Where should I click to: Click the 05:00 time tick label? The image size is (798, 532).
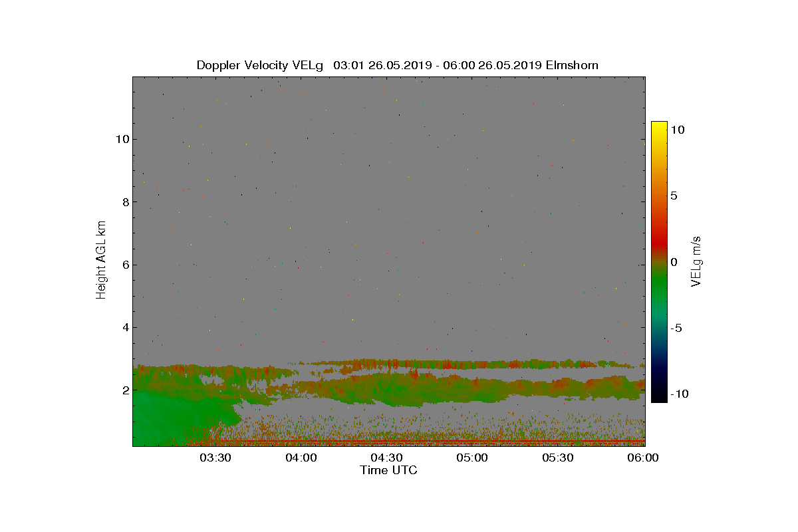pyautogui.click(x=472, y=458)
